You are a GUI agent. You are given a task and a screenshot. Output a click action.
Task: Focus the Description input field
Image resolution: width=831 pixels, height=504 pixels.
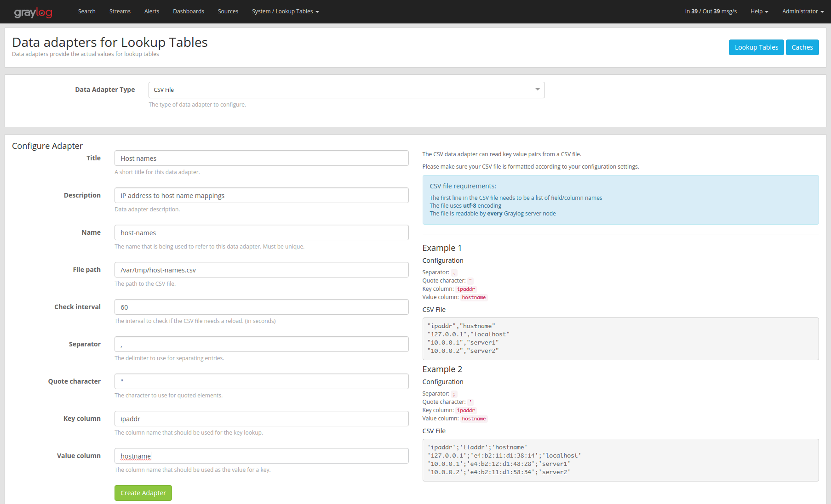[x=261, y=196]
